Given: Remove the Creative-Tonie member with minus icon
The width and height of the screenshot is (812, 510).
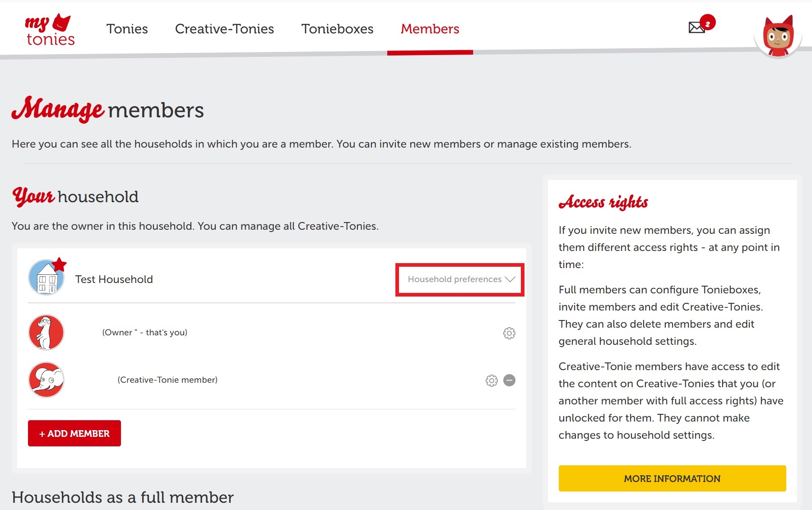Looking at the screenshot, I should [x=509, y=380].
